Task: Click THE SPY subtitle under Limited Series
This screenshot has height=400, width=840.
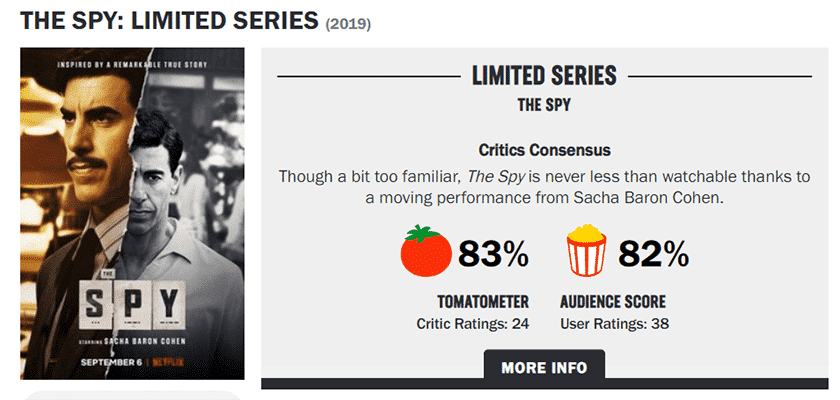Action: coord(544,104)
